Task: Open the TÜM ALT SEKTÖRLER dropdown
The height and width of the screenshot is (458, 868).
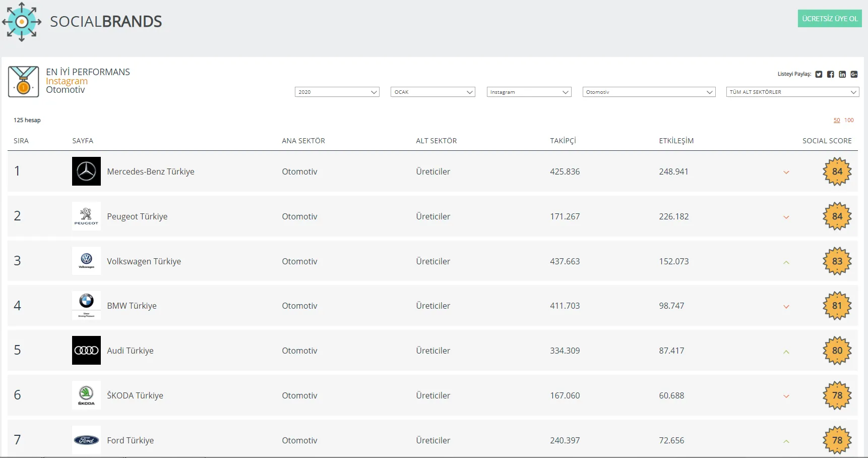Action: pos(793,92)
